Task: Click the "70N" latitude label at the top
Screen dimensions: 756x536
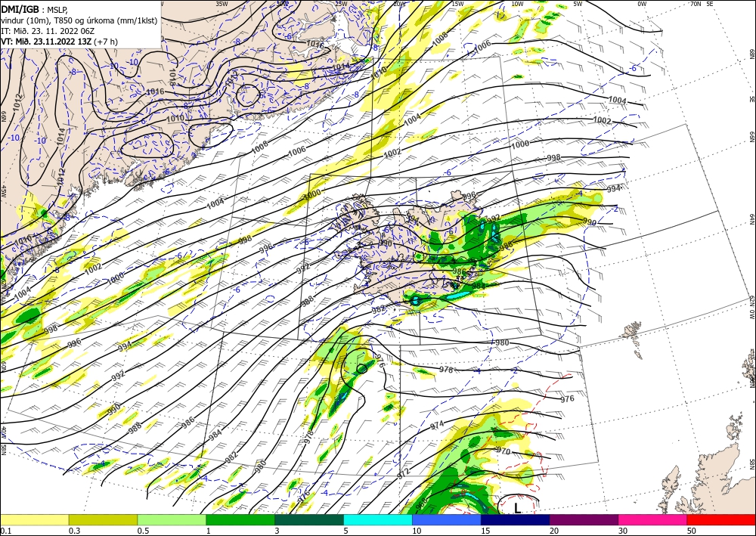Action: 696,4
